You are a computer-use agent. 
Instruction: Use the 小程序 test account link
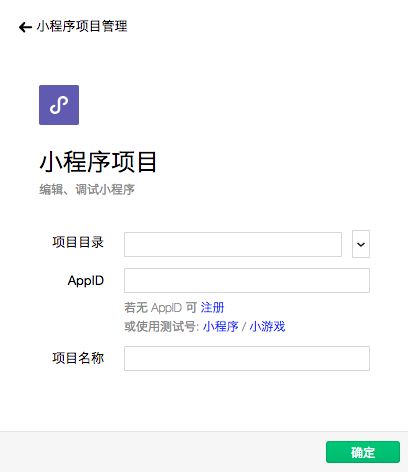tap(220, 326)
